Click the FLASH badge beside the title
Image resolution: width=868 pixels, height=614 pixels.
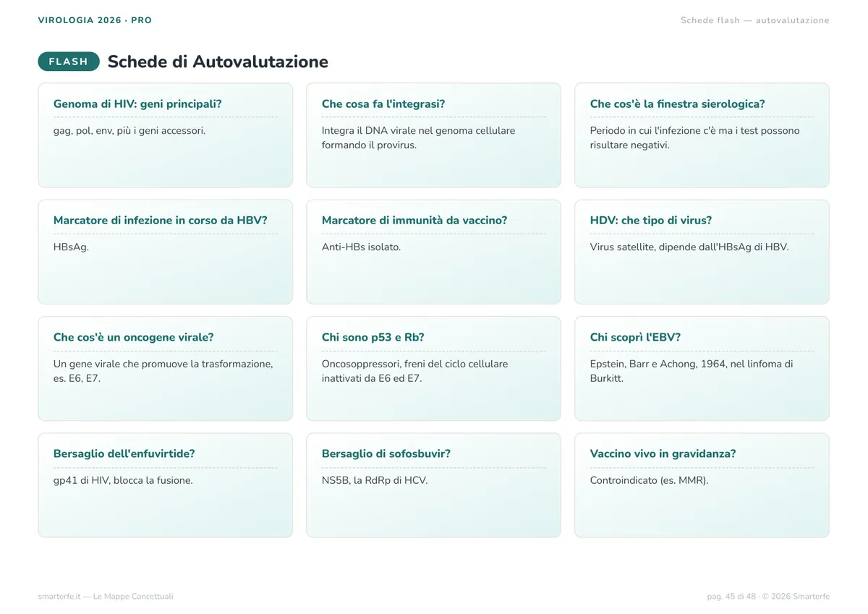69,61
